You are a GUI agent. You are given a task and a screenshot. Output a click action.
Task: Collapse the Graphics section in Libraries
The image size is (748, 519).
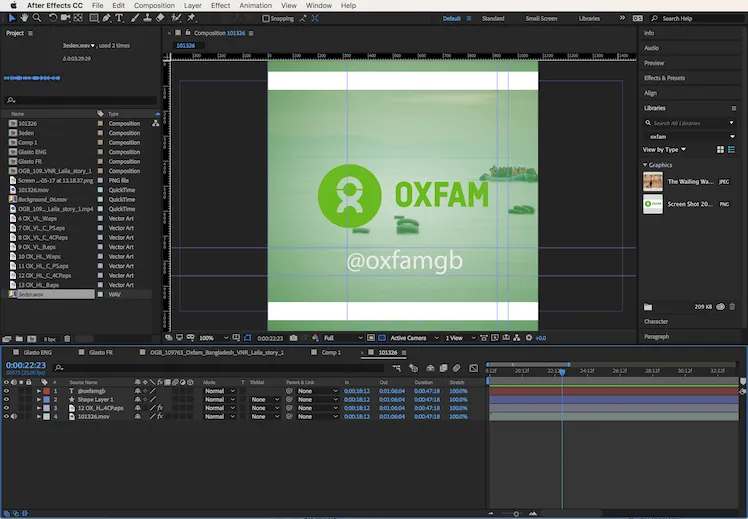click(x=645, y=165)
